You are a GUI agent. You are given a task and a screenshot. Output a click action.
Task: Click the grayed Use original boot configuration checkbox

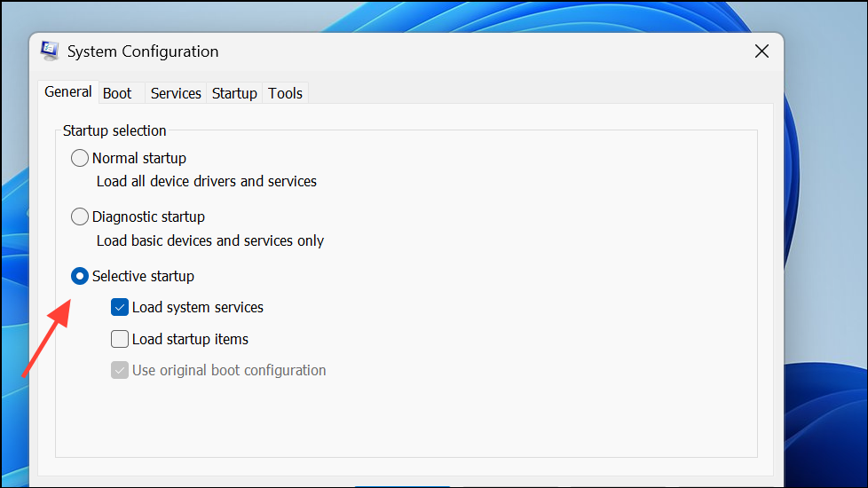[x=120, y=370]
